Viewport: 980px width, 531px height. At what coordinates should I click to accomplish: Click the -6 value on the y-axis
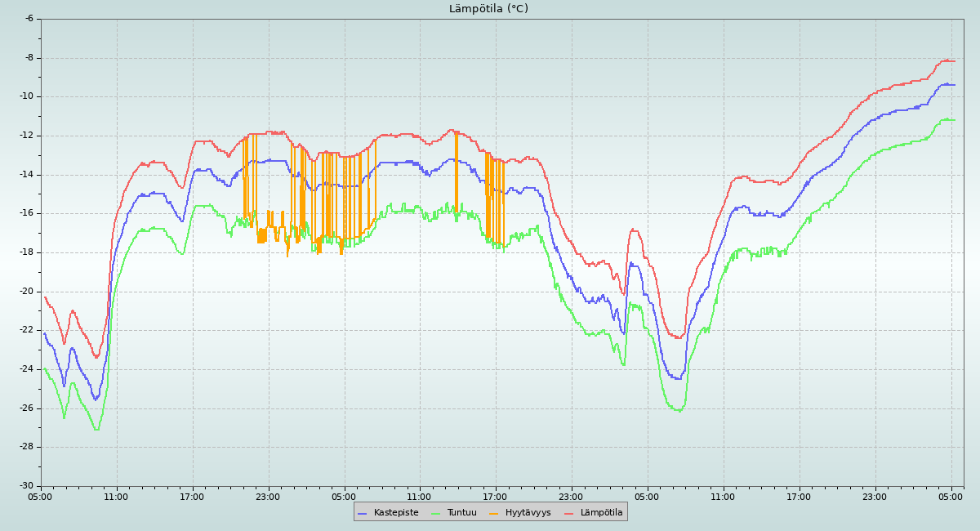coord(29,18)
